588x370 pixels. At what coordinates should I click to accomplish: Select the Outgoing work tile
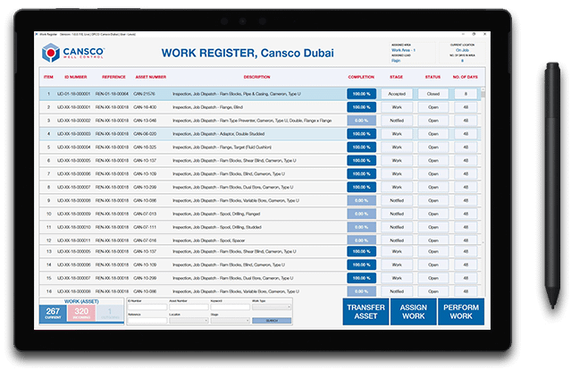[x=110, y=313]
